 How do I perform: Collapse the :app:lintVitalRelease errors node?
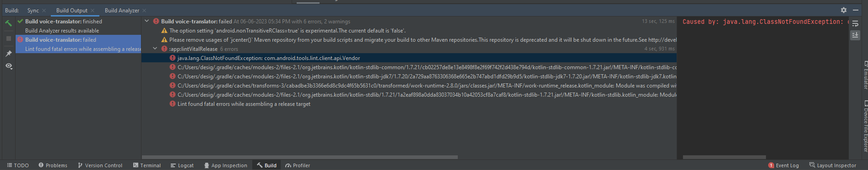(155, 49)
